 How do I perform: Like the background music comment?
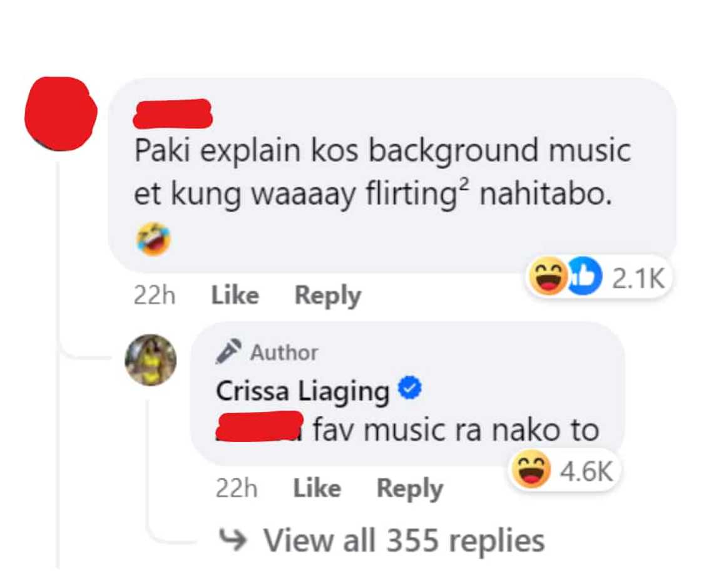coord(235,295)
